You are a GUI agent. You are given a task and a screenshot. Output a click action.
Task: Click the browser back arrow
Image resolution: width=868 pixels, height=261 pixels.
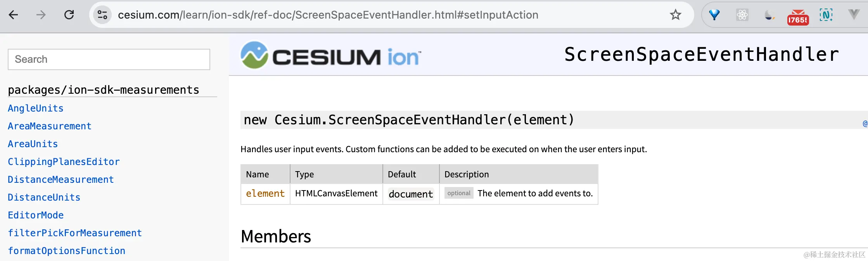click(14, 15)
